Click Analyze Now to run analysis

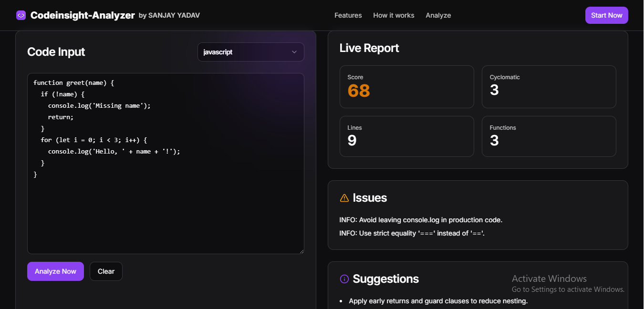click(55, 271)
